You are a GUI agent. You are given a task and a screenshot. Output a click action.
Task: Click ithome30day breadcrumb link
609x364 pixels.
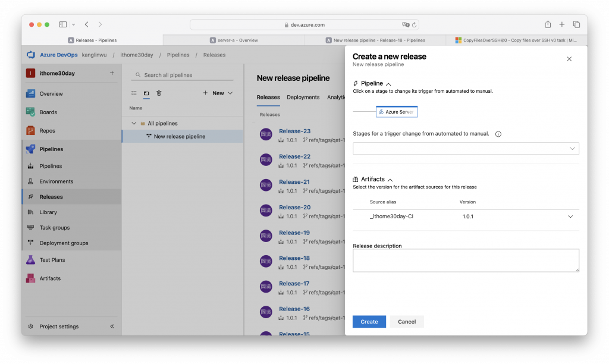pos(137,55)
